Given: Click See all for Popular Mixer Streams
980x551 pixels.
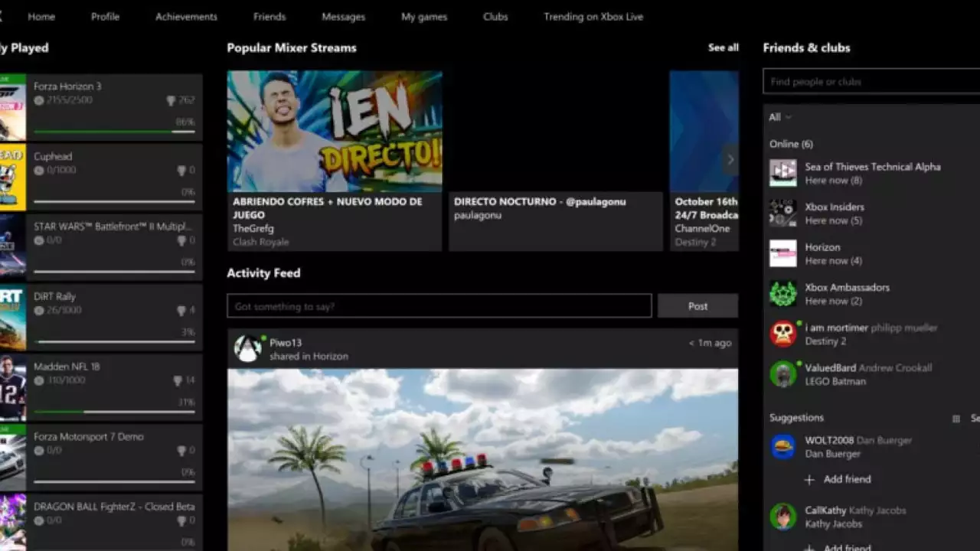Looking at the screenshot, I should (724, 47).
